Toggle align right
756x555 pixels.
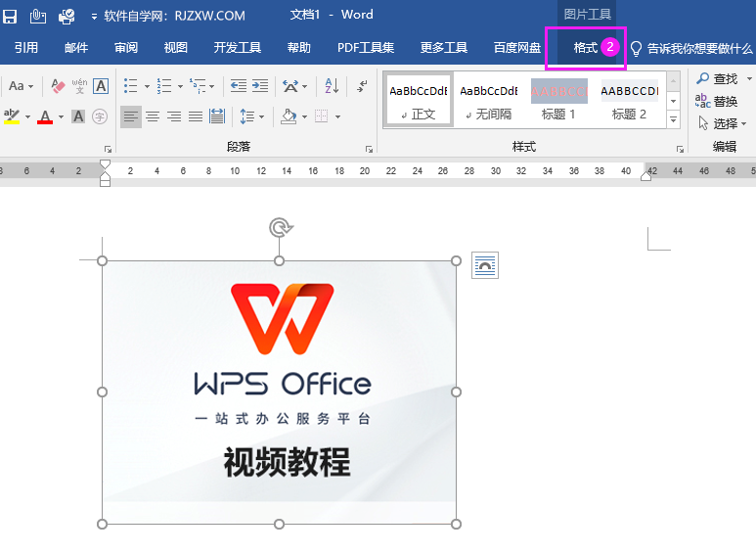point(173,116)
